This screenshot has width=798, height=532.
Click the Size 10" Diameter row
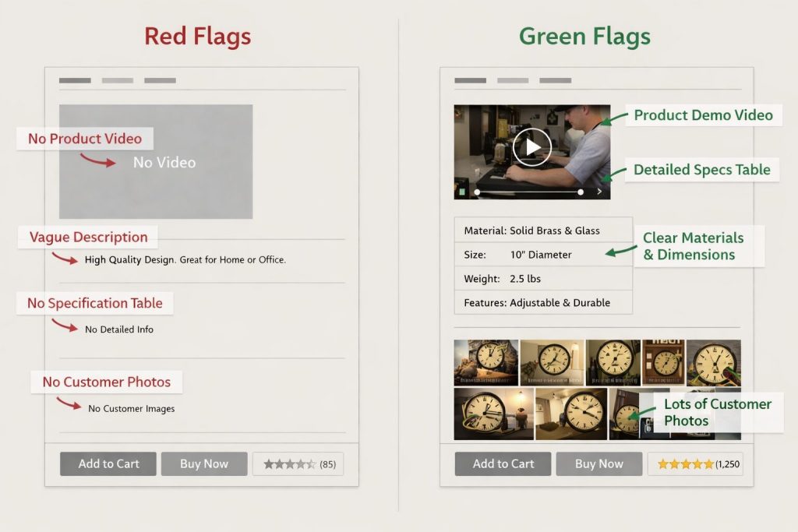tap(543, 254)
